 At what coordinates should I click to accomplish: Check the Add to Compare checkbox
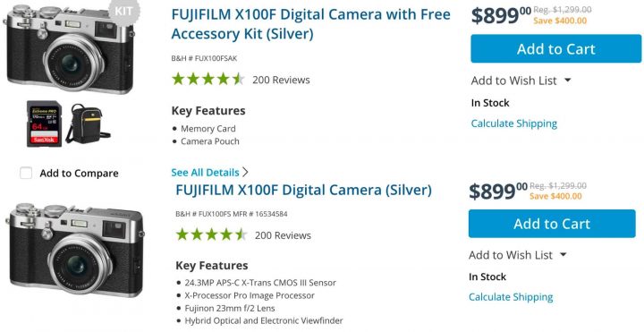coord(26,173)
